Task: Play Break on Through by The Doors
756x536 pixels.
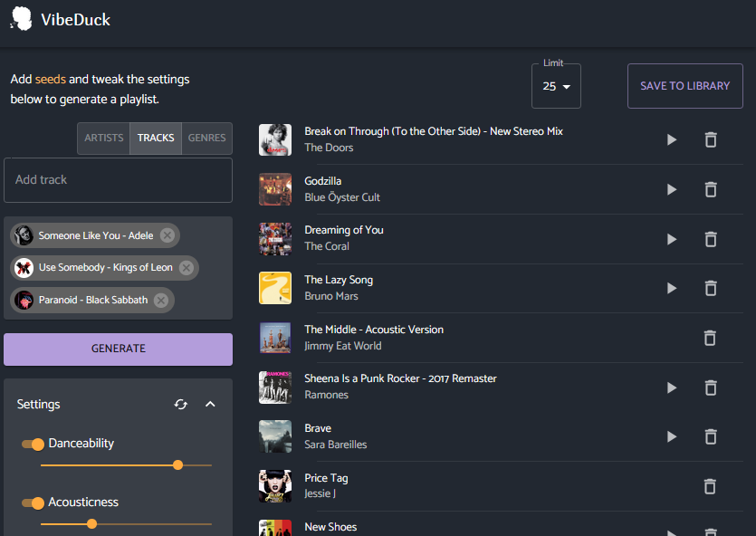Action: click(671, 139)
